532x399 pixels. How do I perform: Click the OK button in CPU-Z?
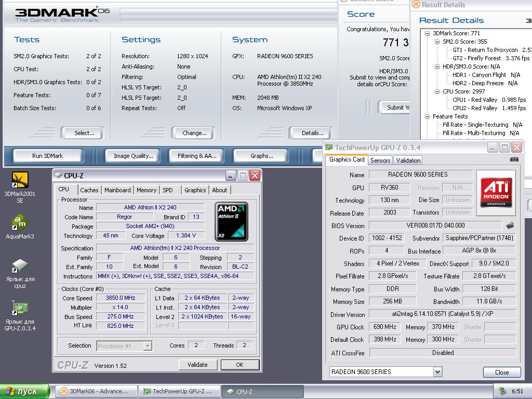(240, 365)
